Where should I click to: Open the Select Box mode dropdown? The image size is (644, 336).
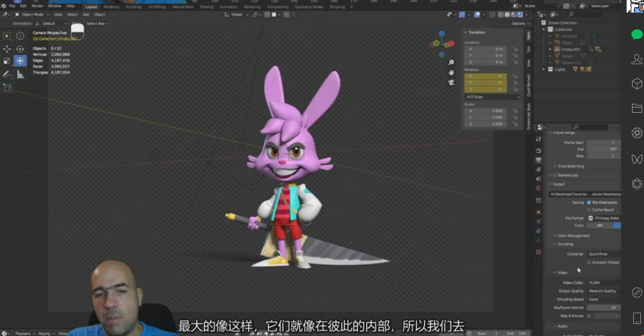(97, 23)
